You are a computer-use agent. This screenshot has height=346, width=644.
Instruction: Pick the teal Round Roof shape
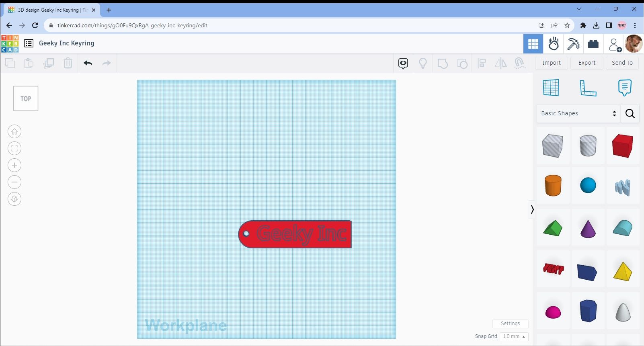[x=623, y=228]
